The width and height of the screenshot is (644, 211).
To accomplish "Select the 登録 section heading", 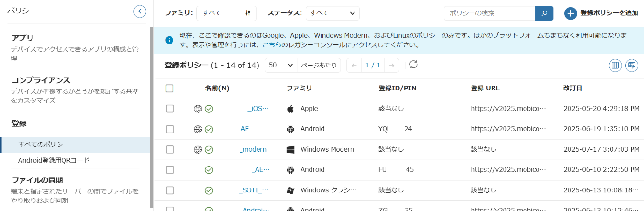I will coord(19,123).
